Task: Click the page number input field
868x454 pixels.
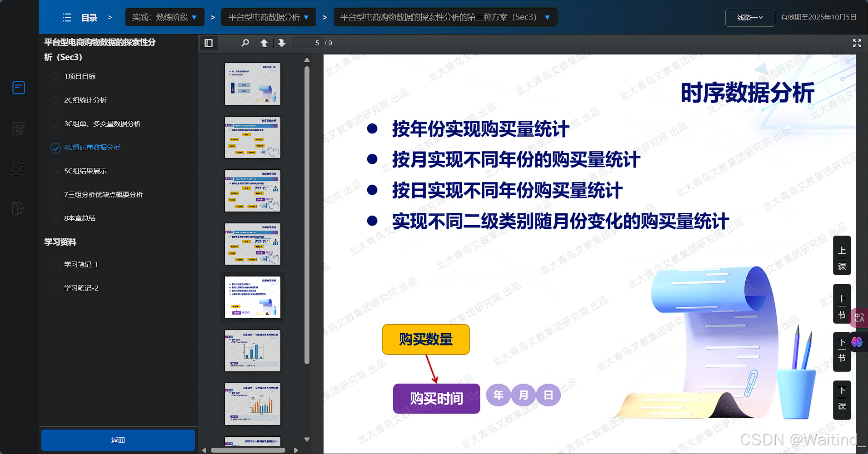Action: tap(308, 43)
